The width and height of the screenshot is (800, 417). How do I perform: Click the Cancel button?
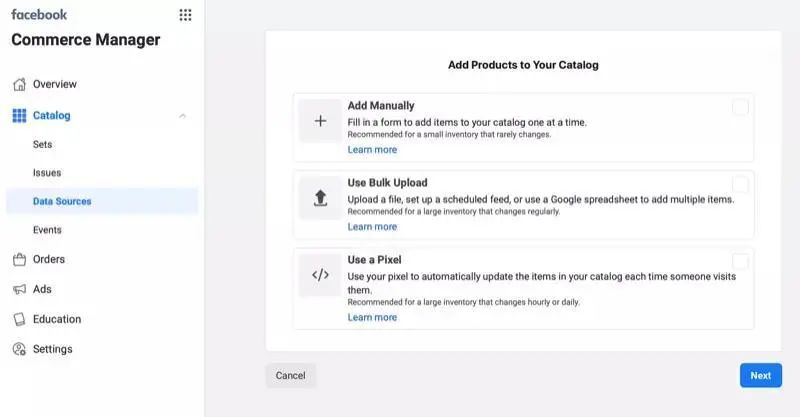point(290,376)
